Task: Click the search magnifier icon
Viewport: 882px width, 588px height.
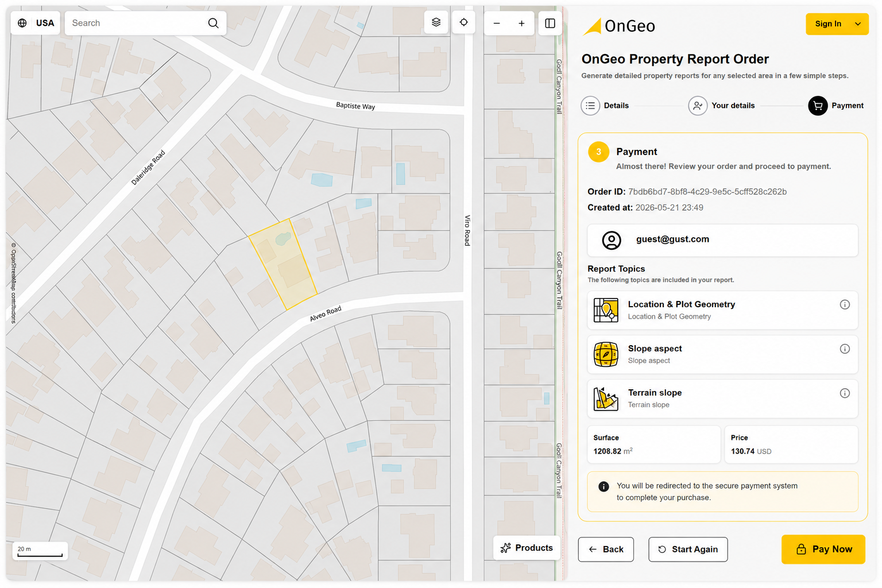Action: [x=213, y=23]
